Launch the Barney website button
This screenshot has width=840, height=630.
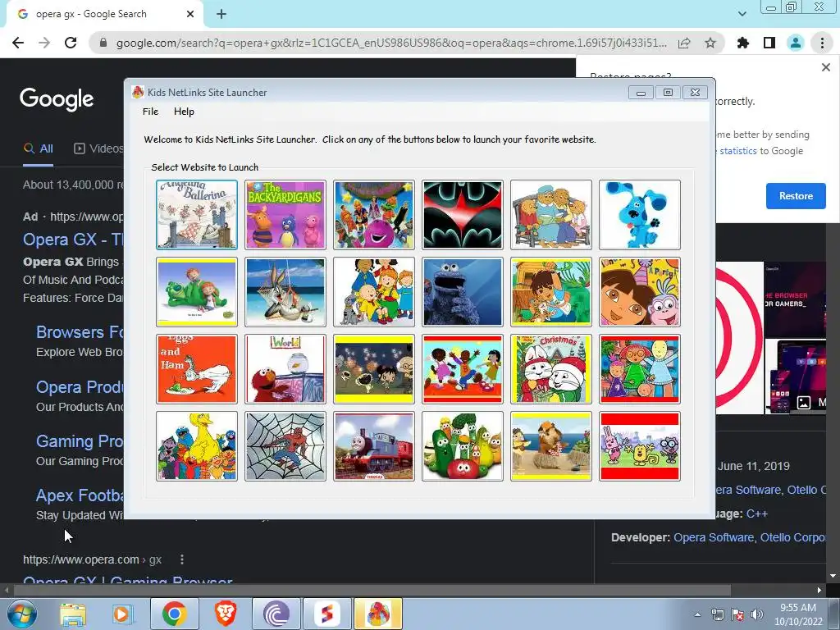[374, 215]
